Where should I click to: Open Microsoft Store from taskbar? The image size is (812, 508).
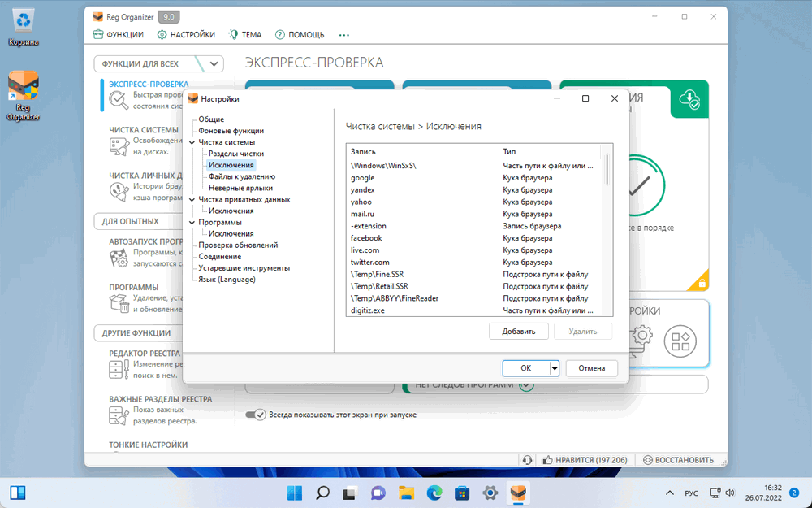click(463, 493)
